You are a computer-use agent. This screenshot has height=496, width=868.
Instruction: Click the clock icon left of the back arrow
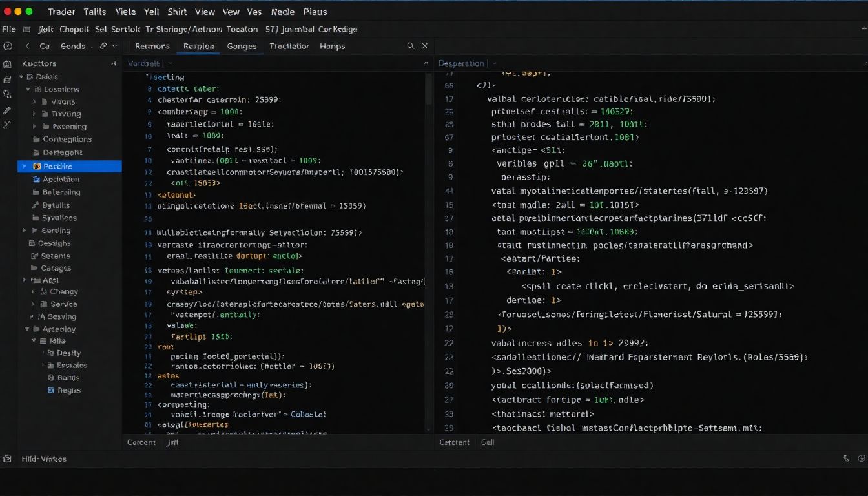[8, 46]
